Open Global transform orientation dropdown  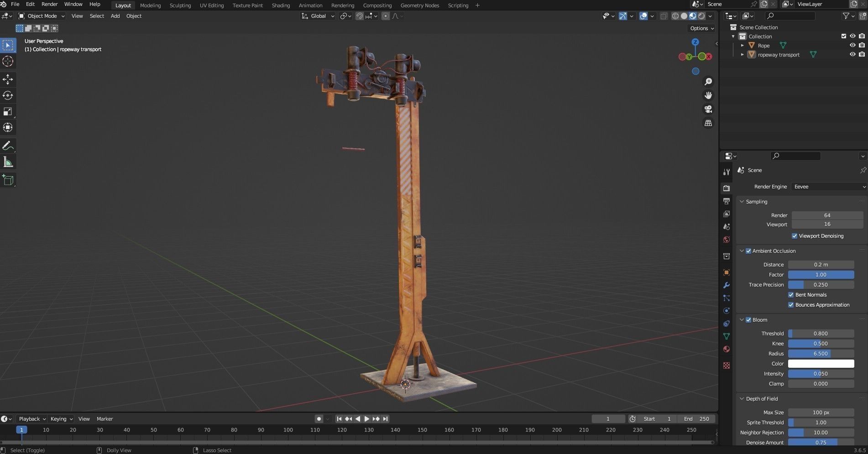[318, 16]
